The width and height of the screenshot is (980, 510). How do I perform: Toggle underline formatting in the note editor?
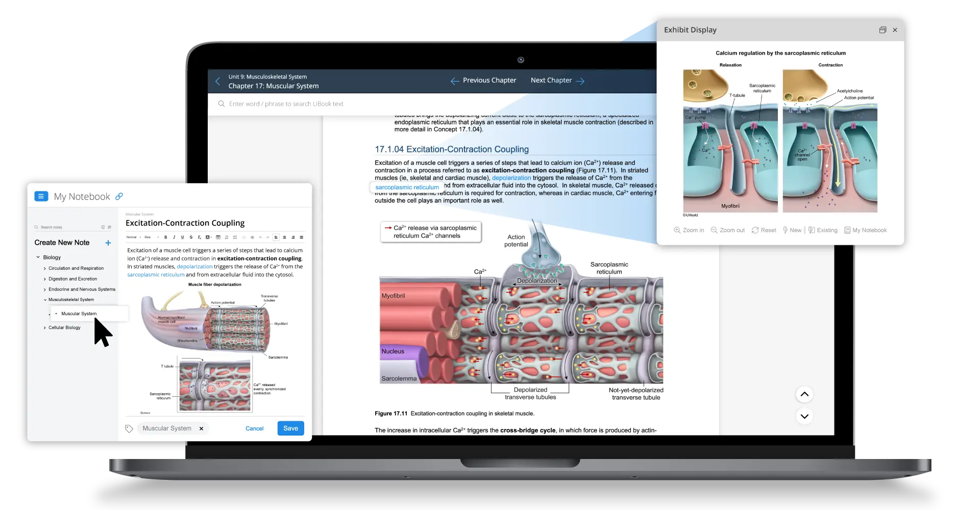pyautogui.click(x=182, y=237)
